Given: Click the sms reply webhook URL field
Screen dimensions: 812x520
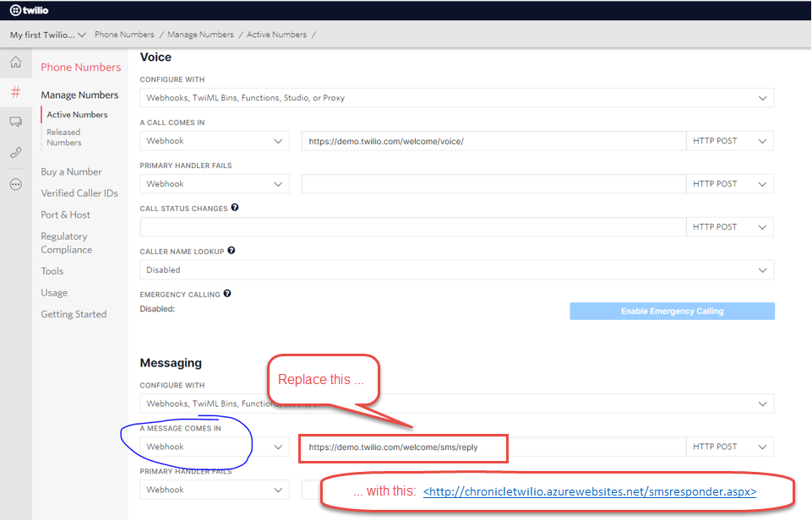Looking at the screenshot, I should [x=493, y=447].
